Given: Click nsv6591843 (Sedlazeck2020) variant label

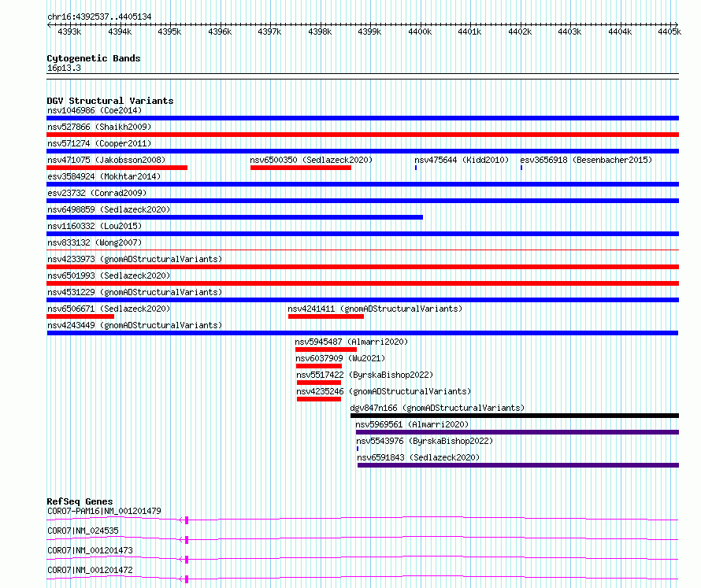Looking at the screenshot, I should click(x=418, y=457).
